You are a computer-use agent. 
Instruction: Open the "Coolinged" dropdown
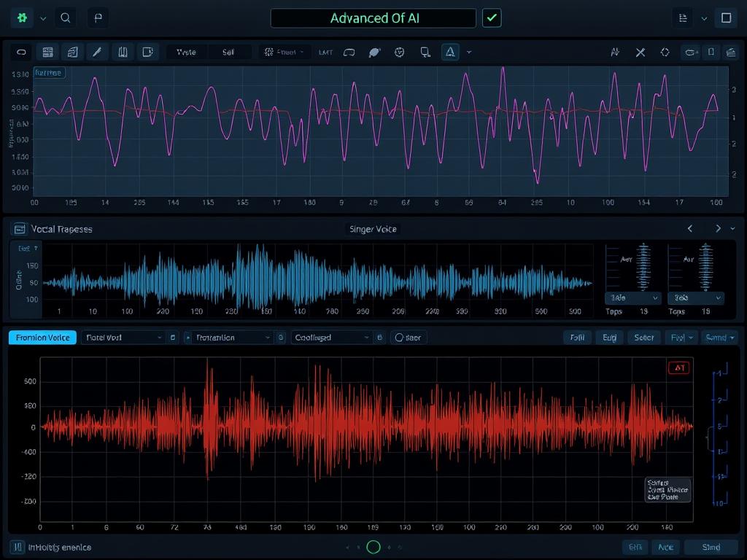pyautogui.click(x=331, y=338)
